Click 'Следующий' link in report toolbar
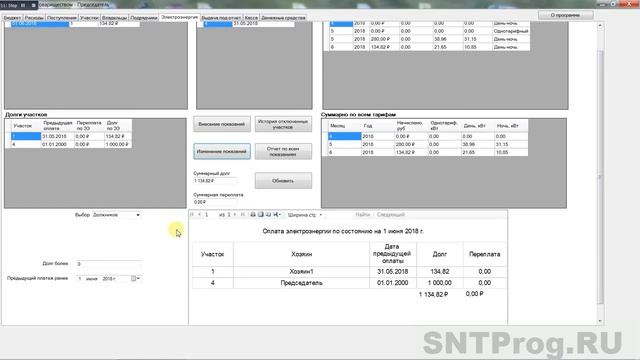This screenshot has width=640, height=360. click(391, 214)
